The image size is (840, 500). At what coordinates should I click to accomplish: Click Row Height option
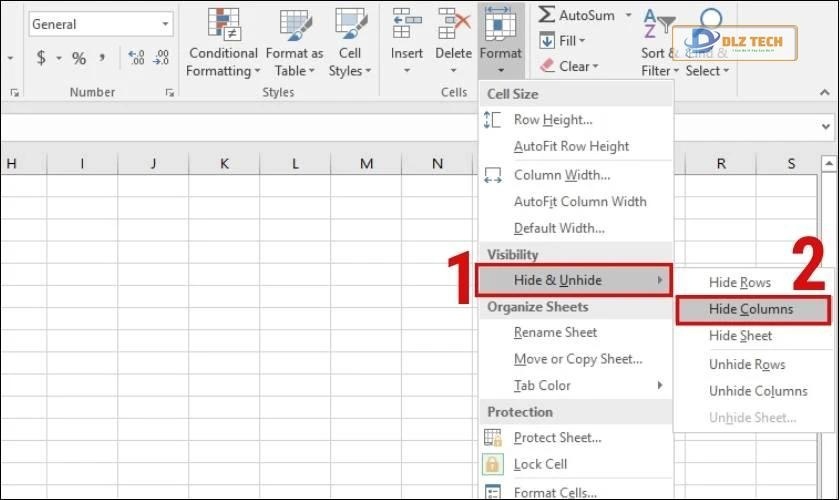tap(552, 120)
